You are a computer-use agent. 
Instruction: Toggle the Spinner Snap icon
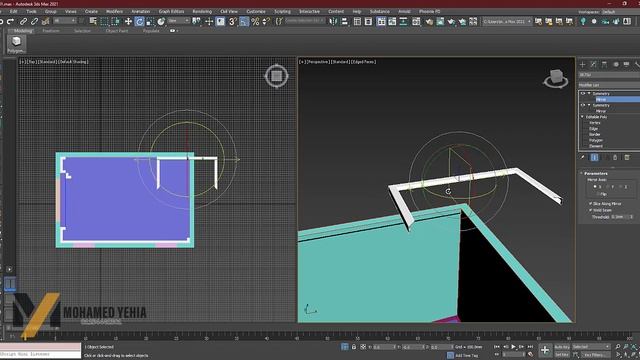(266, 21)
